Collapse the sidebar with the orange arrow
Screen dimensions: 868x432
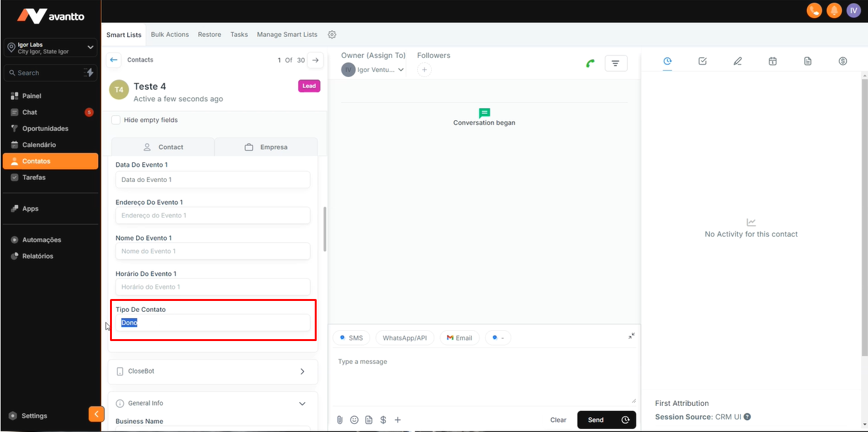[x=95, y=414]
